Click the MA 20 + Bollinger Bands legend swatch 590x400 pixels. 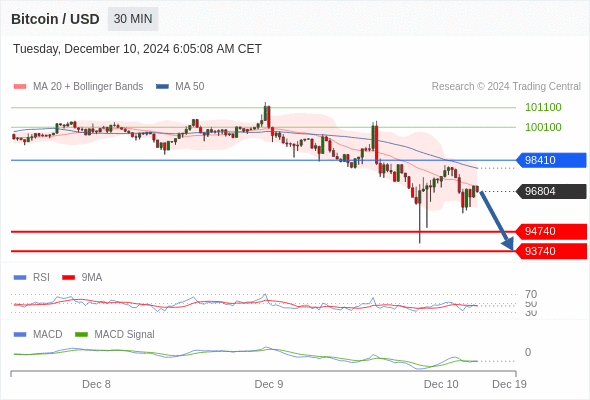coord(20,87)
